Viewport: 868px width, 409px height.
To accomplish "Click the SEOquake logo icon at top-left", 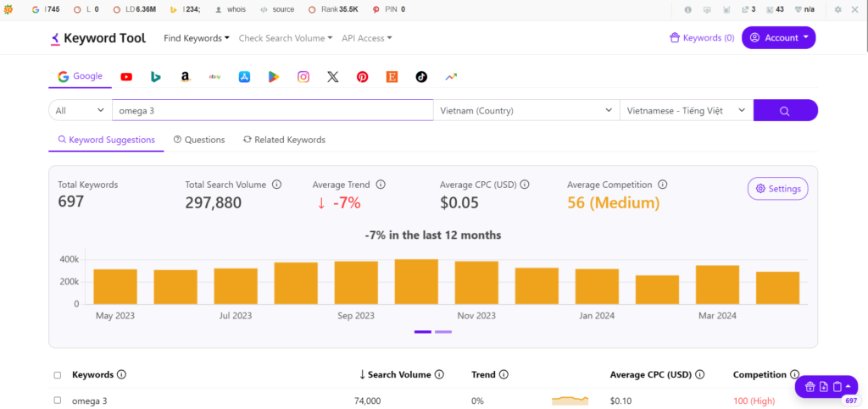I will pyautogui.click(x=8, y=8).
